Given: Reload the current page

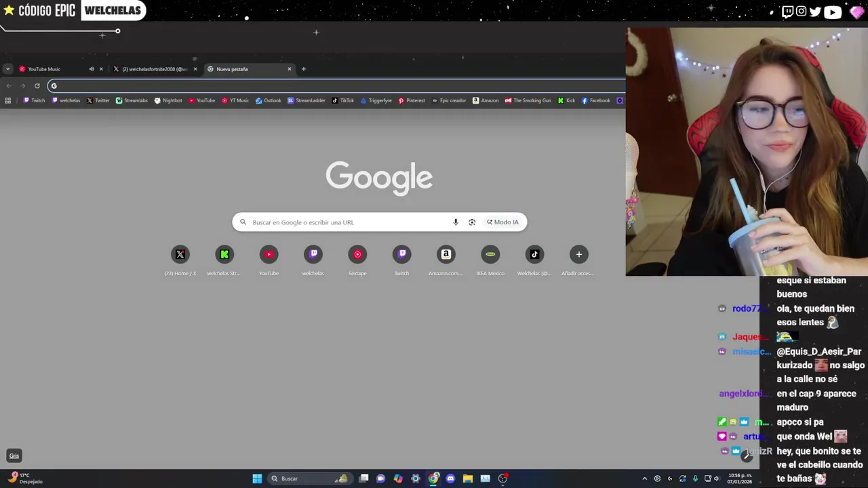Looking at the screenshot, I should tap(37, 86).
